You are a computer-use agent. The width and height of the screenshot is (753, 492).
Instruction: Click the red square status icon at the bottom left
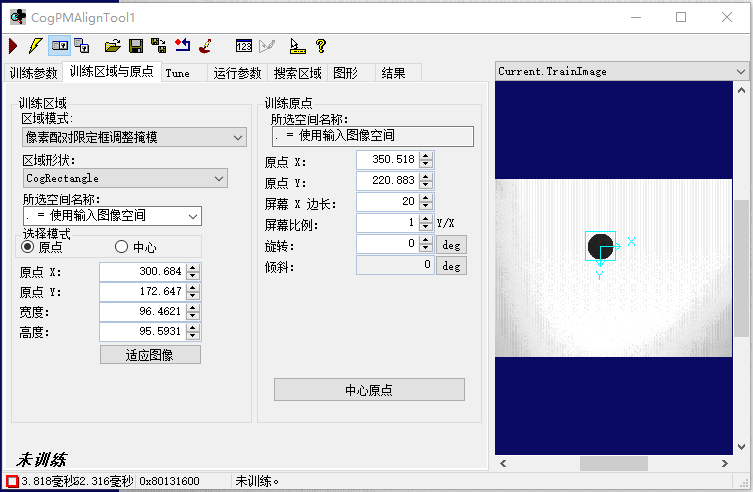click(x=12, y=481)
